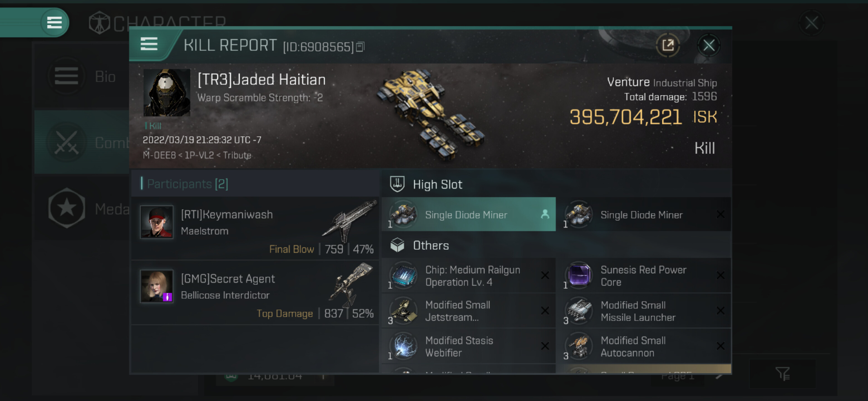
Task: Open the main menu button
Action: tap(54, 23)
